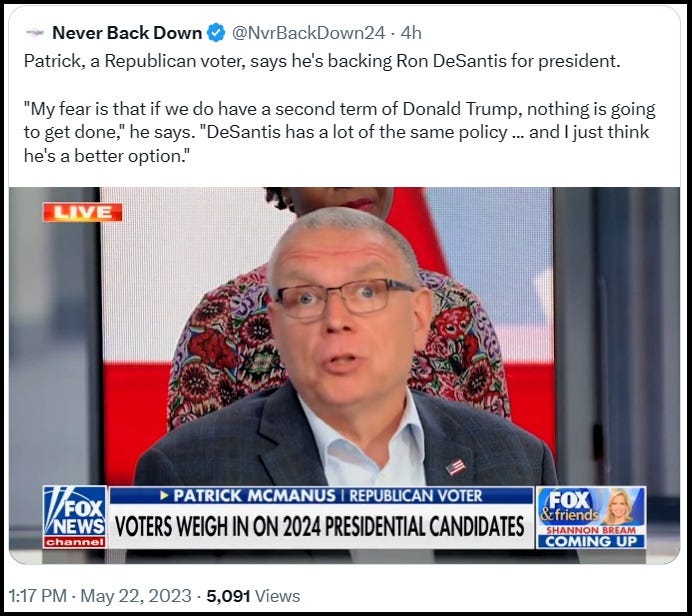692x616 pixels.
Task: Click the red LIVE badge on video
Action: 83,212
